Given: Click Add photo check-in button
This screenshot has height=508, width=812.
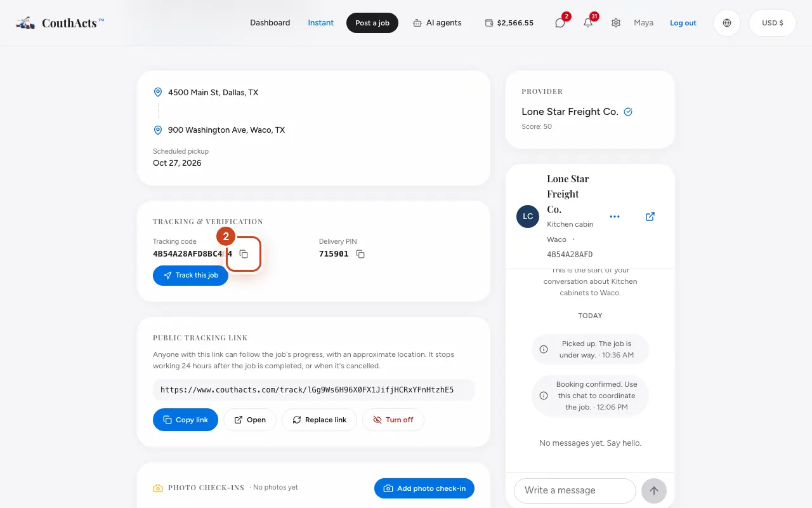Looking at the screenshot, I should click(424, 488).
